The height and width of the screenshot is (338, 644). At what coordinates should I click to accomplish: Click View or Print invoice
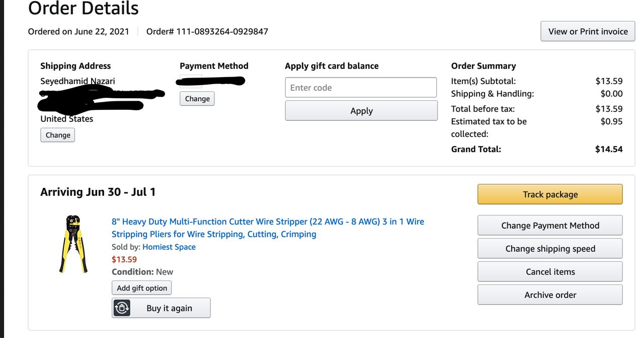(x=588, y=31)
